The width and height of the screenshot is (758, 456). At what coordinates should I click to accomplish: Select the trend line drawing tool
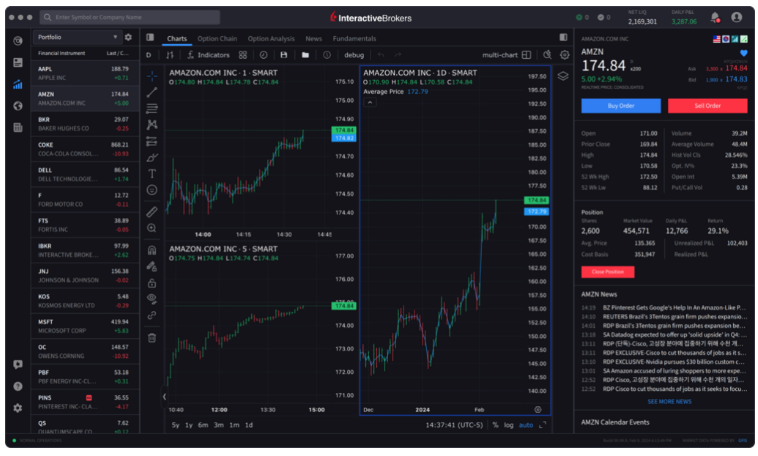point(152,92)
